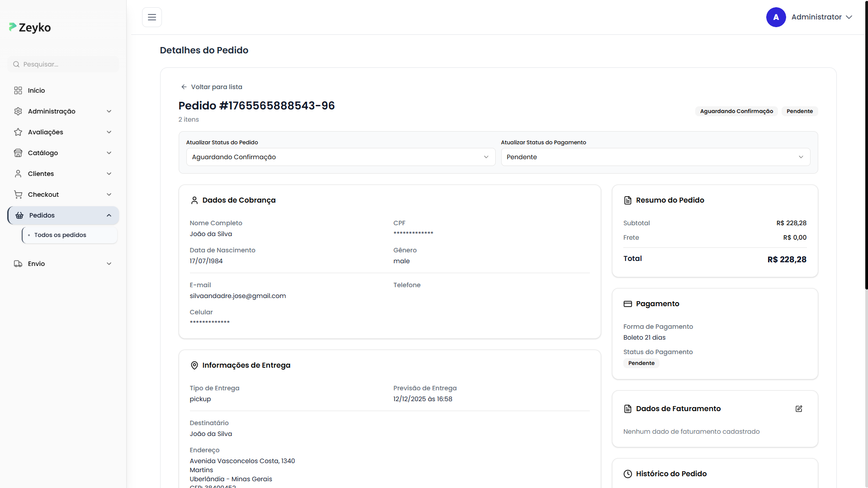The image size is (868, 488).
Task: Expand the Avaliações menu chevron
Action: (x=109, y=132)
